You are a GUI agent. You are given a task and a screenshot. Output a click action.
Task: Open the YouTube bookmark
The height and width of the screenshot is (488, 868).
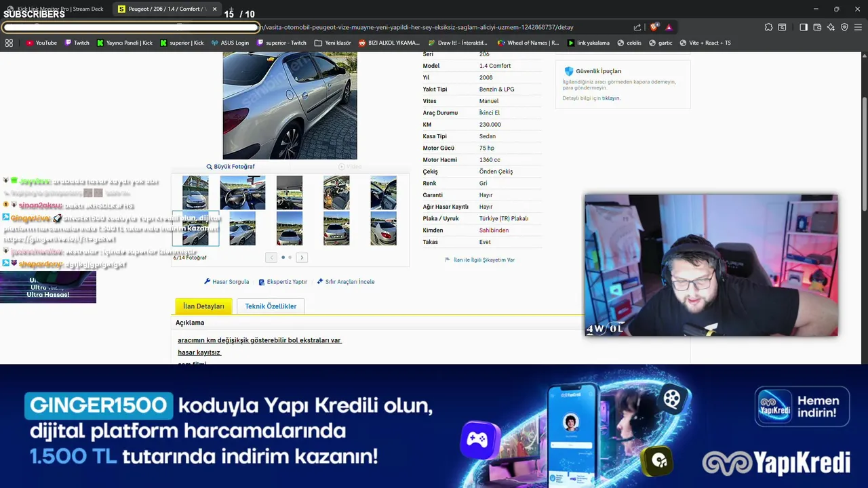41,43
